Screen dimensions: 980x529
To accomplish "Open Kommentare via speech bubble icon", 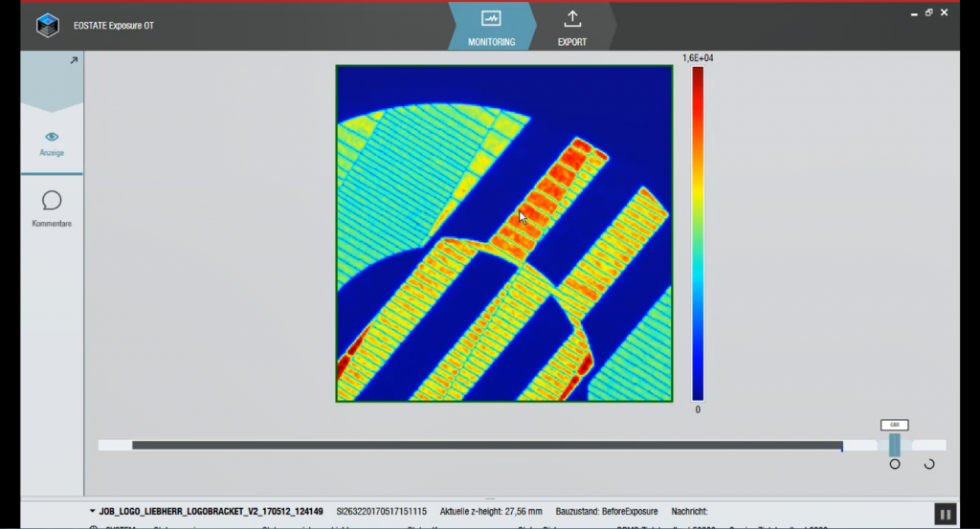I will coord(52,200).
